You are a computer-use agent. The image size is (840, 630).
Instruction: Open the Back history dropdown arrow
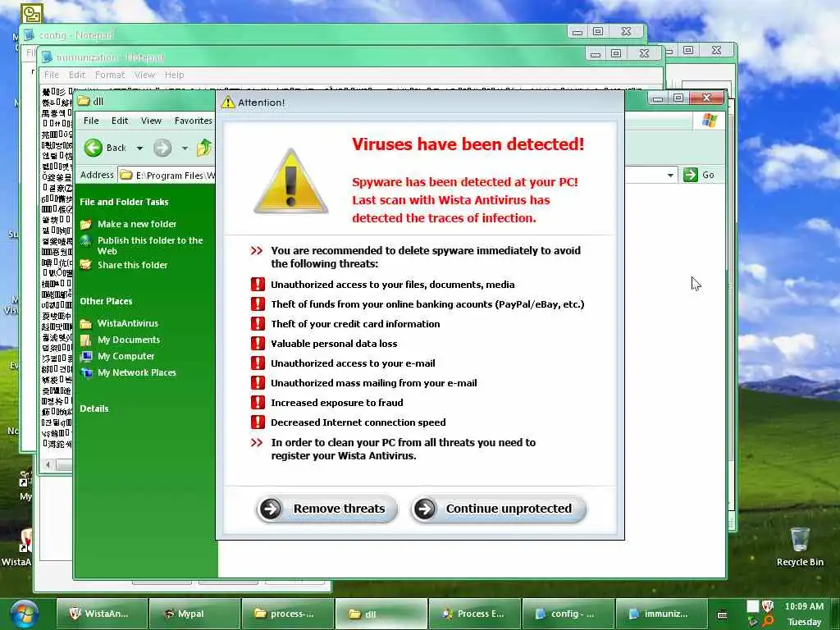(139, 148)
